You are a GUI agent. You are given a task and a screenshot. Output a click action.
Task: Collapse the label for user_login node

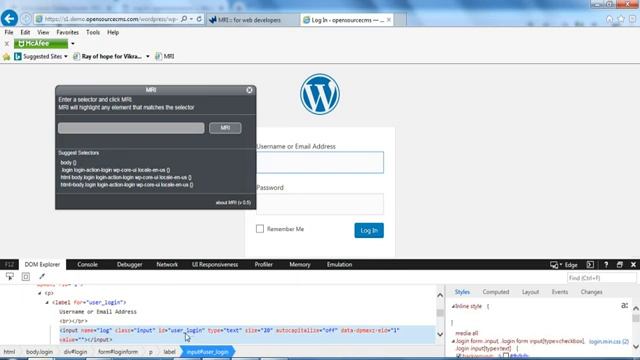(47, 302)
